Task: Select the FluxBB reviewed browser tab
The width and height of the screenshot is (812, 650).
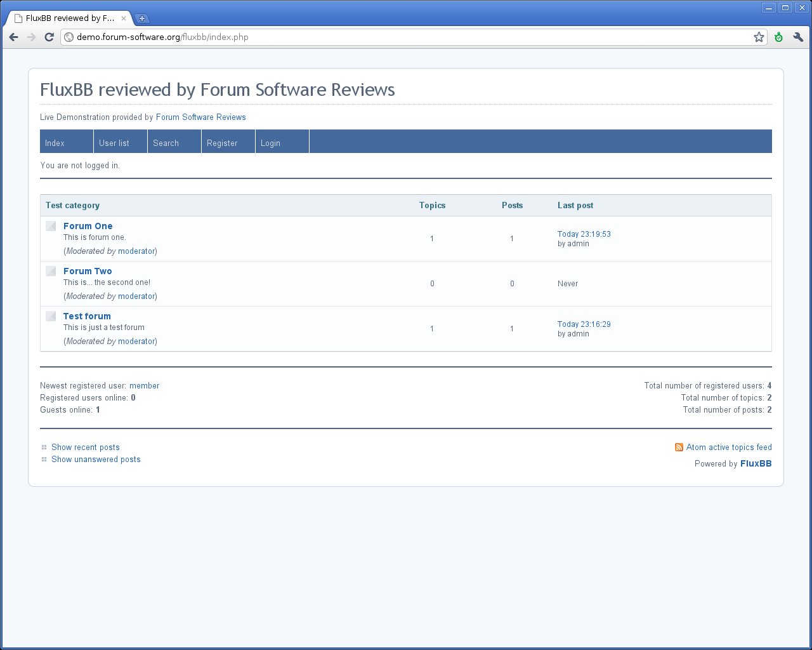Action: tap(70, 18)
